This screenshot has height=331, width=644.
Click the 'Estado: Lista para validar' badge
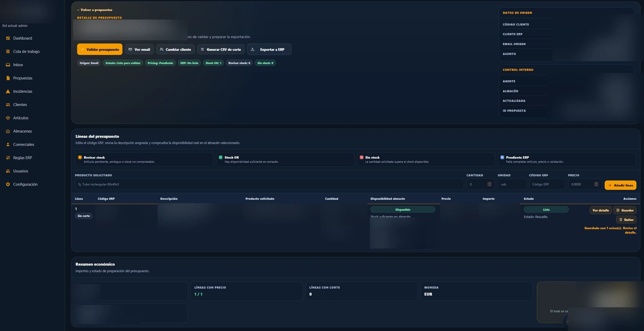tap(123, 63)
